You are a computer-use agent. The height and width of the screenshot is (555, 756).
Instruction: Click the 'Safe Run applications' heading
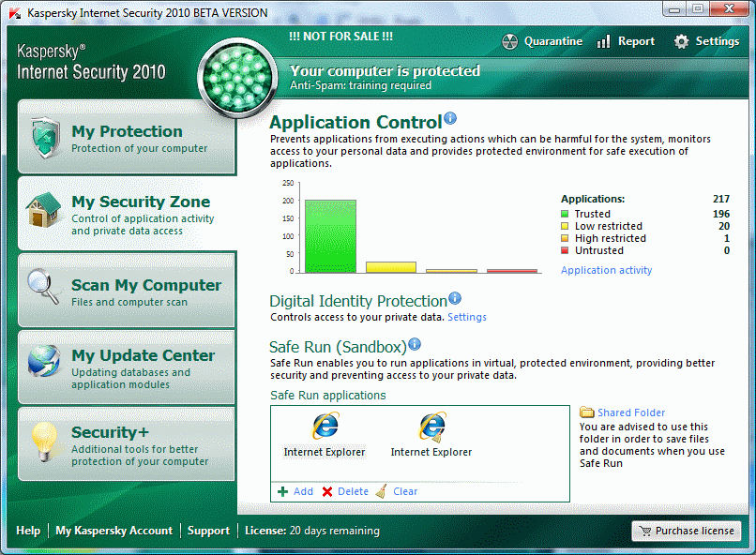point(328,396)
